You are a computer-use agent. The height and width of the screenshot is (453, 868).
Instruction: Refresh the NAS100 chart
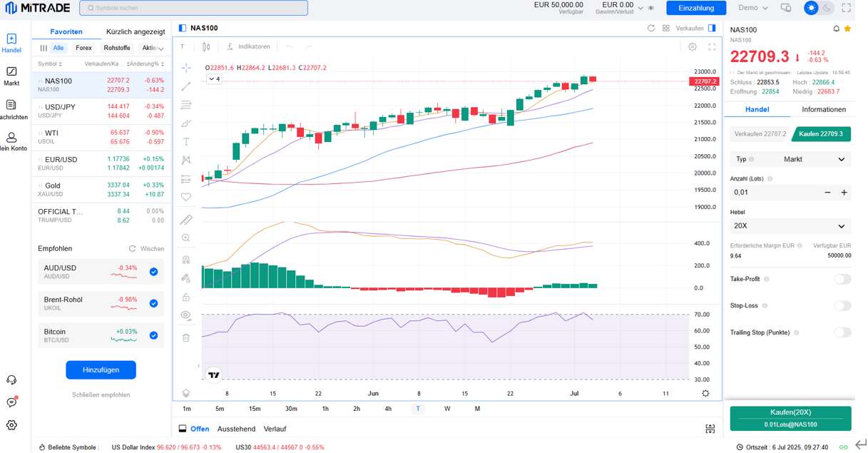[651, 28]
